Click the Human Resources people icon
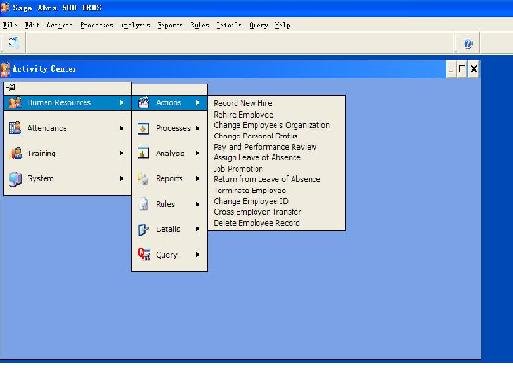Screen dimensions: 513x384 point(15,103)
